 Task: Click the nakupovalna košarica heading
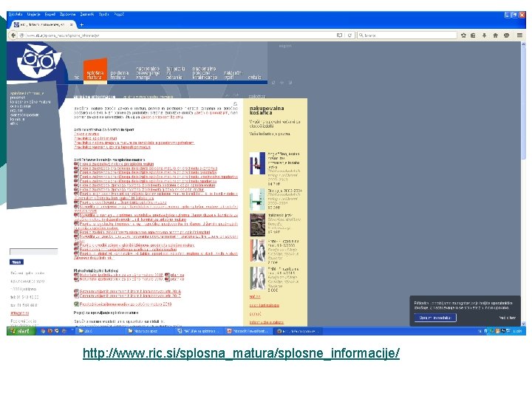point(267,110)
